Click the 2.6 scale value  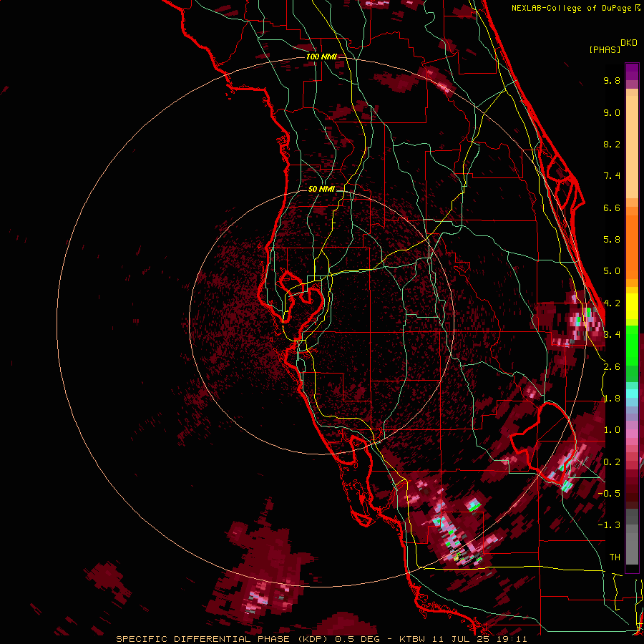[x=612, y=367]
